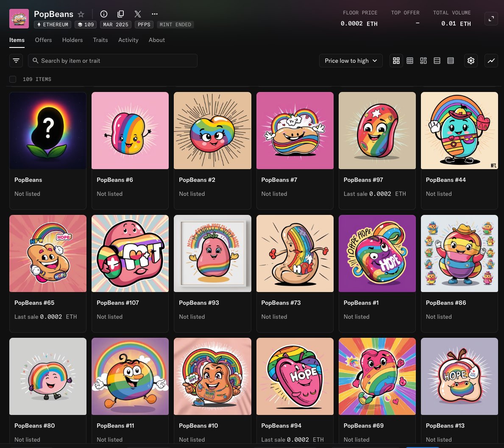Image resolution: width=504 pixels, height=448 pixels.
Task: Copy the collection link with the copy icon
Action: pos(120,14)
